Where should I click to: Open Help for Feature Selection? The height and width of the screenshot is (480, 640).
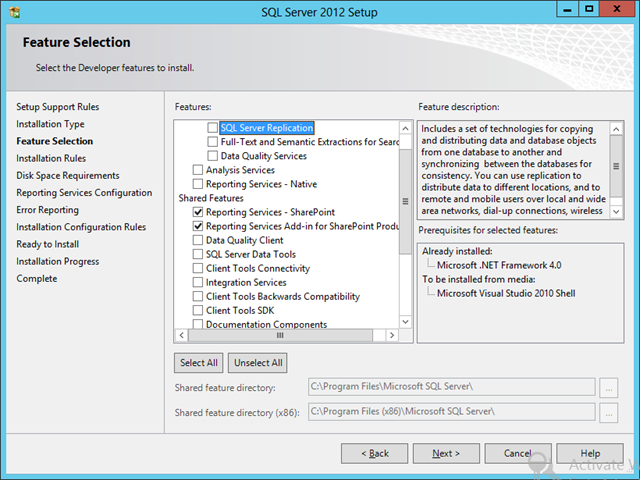[590, 453]
